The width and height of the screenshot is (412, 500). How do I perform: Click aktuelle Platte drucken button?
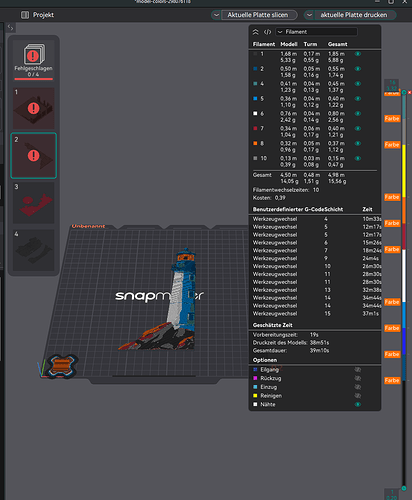355,15
